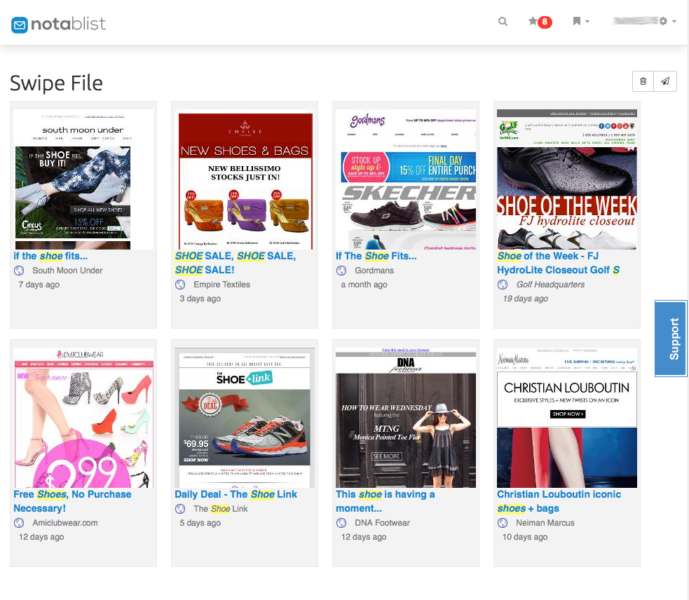Image resolution: width=689 pixels, height=600 pixels.
Task: Open Shoe of the Week email thumbnail
Action: [567, 179]
